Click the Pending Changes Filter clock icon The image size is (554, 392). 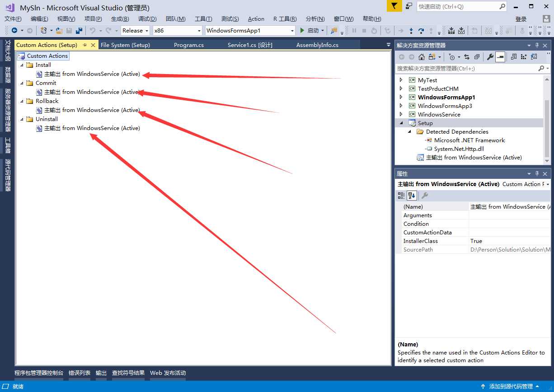451,57
